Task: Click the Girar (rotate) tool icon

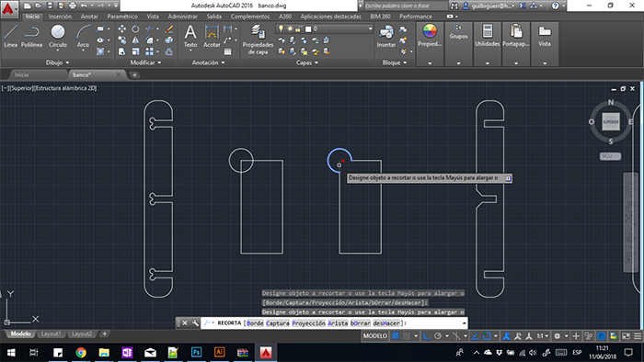Action: (135, 28)
